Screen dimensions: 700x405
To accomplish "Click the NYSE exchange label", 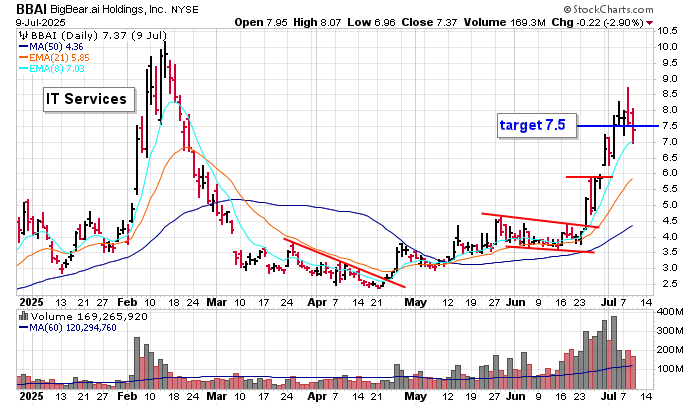I will point(185,9).
